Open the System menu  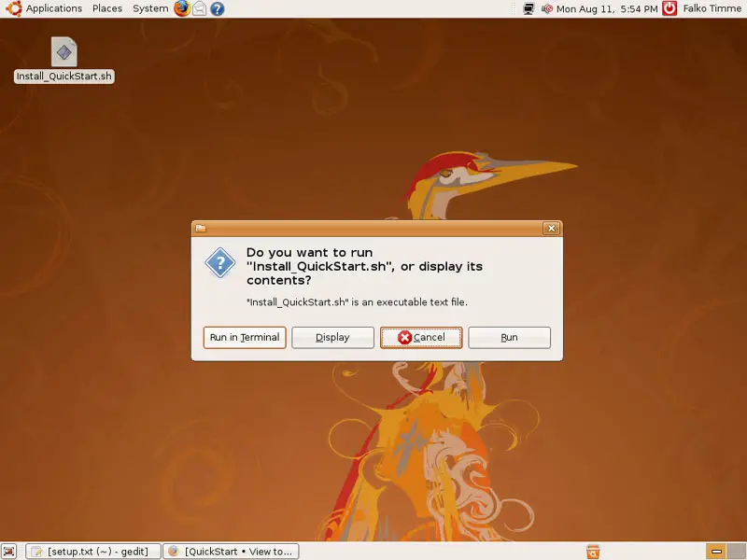(x=150, y=8)
